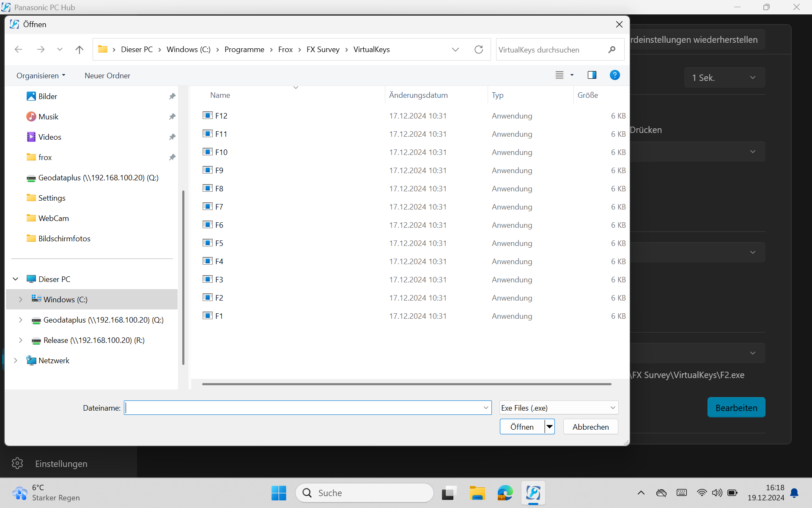Screen dimensions: 812x508
Task: Open File Explorer from taskbar
Action: click(477, 493)
